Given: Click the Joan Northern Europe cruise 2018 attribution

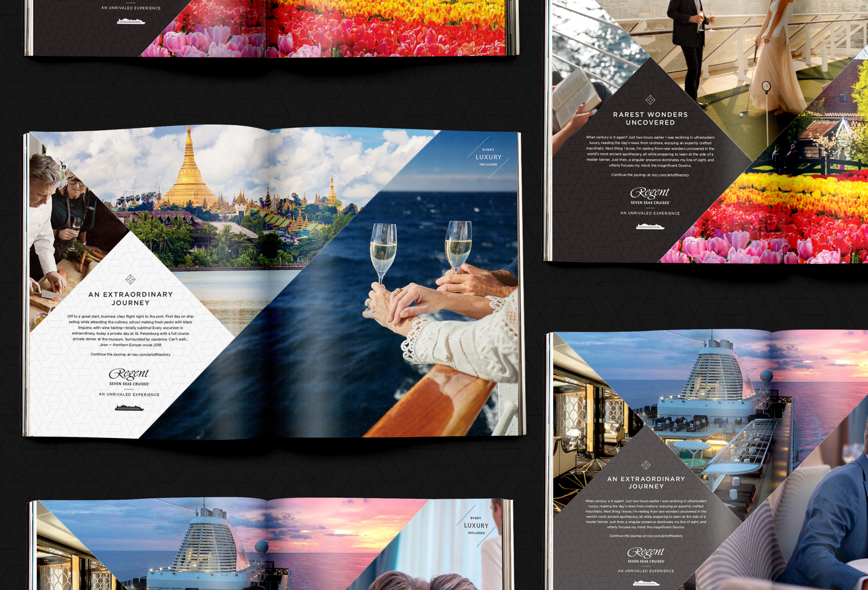Looking at the screenshot, I should (130, 345).
